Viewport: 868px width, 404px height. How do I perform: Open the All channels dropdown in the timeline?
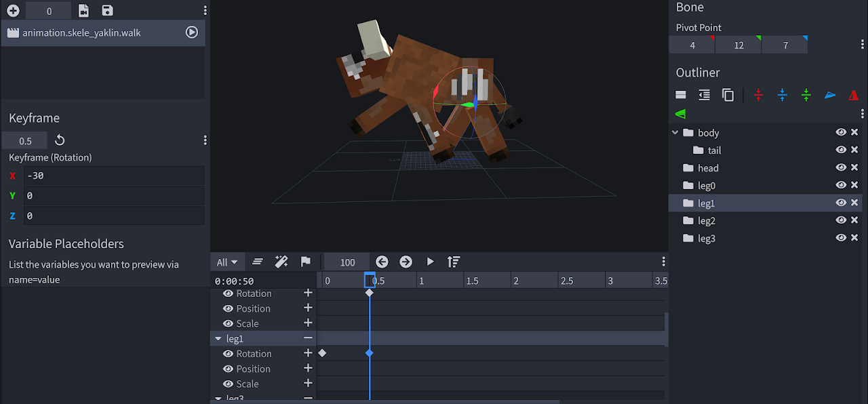point(227,262)
